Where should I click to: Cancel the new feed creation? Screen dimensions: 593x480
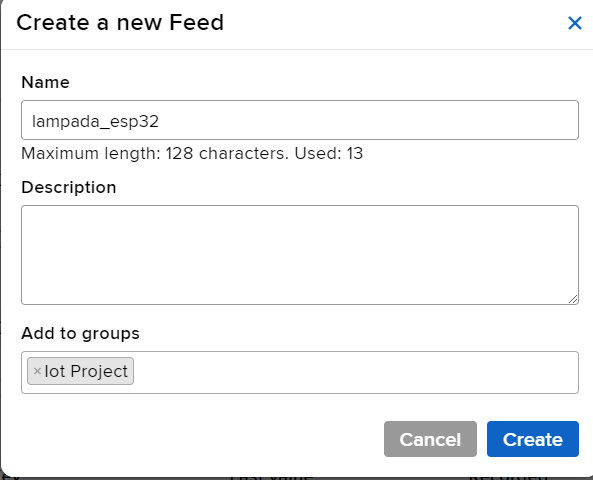[430, 439]
